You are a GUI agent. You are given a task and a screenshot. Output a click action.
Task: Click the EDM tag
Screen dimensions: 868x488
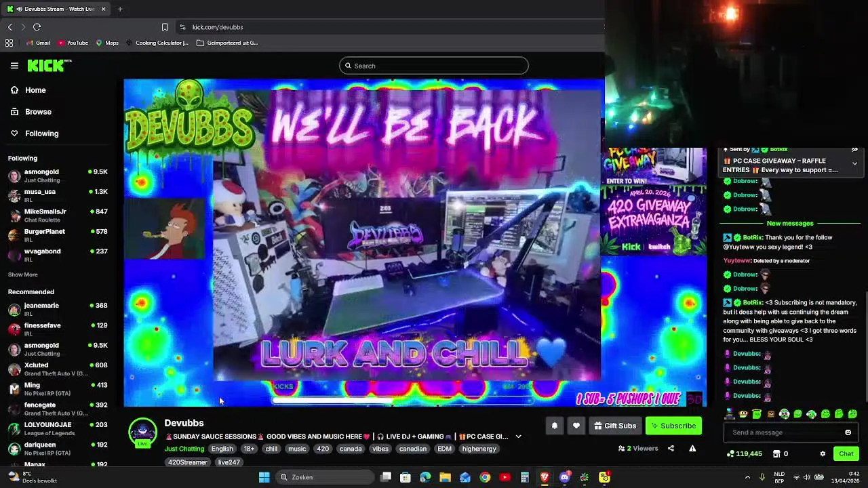(444, 449)
